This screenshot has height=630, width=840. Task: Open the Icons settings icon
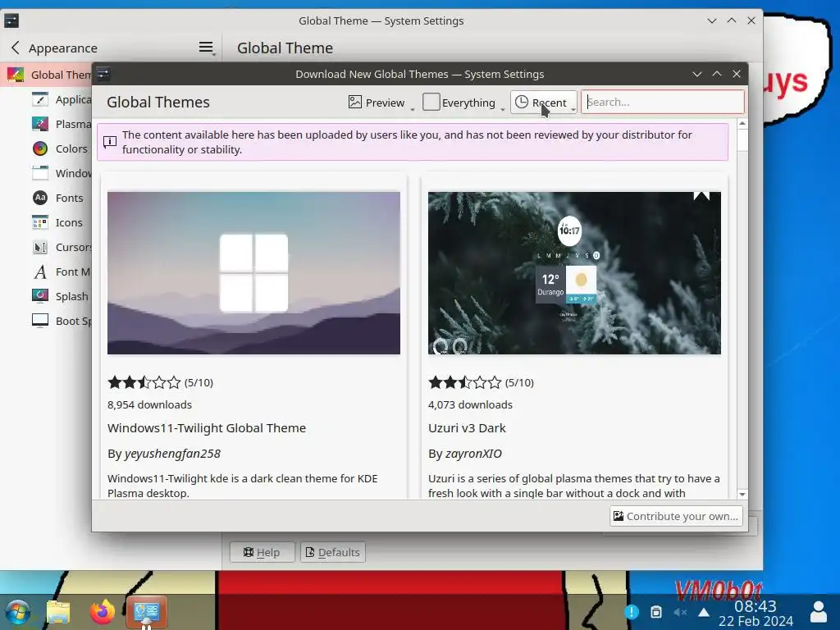(40, 222)
